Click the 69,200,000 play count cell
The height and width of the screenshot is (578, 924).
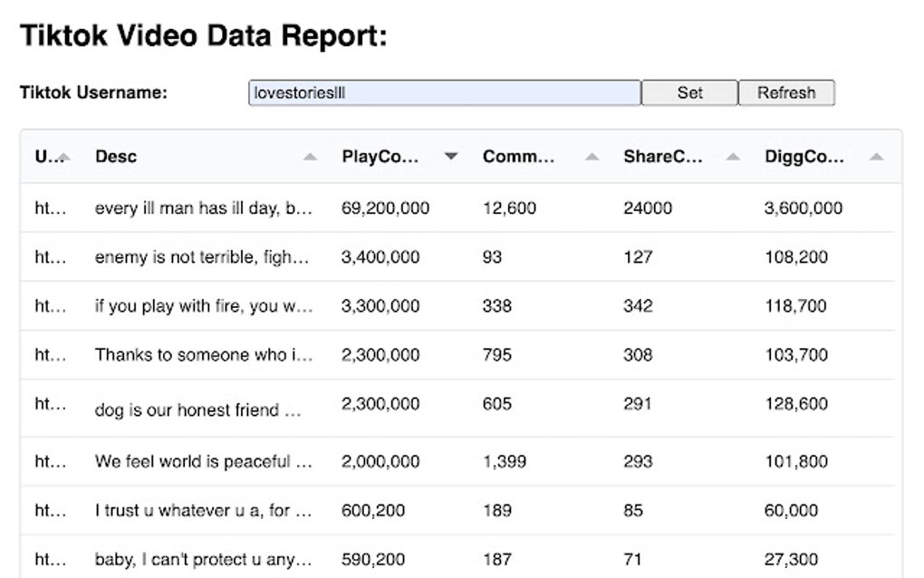coord(385,207)
